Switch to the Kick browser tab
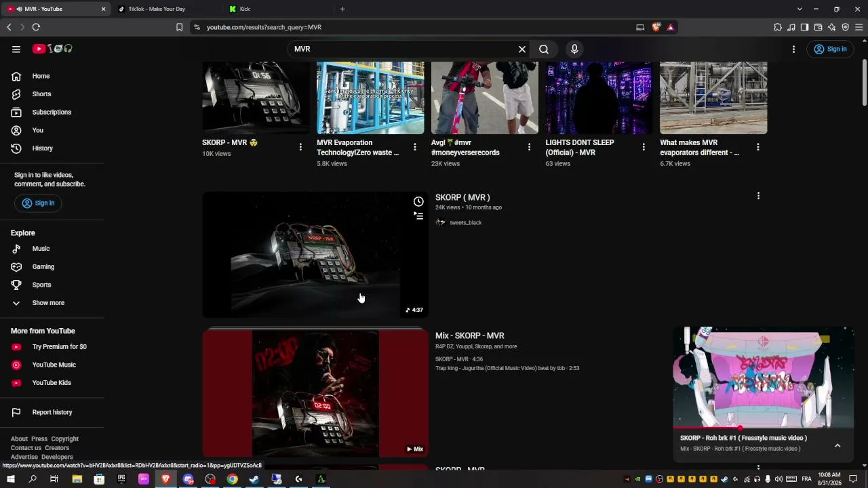This screenshot has width=868, height=488. 278,9
